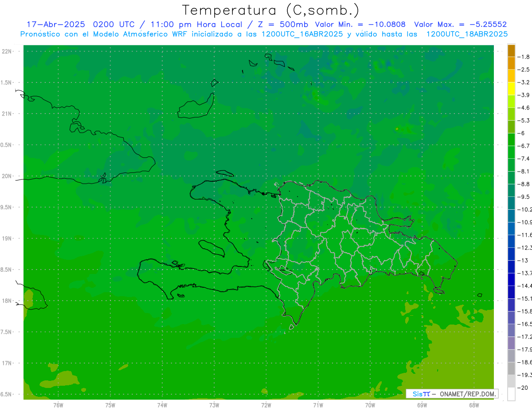
Task: Click the 'Temperatura (C,somb.)' chart title
Action: 271,10
